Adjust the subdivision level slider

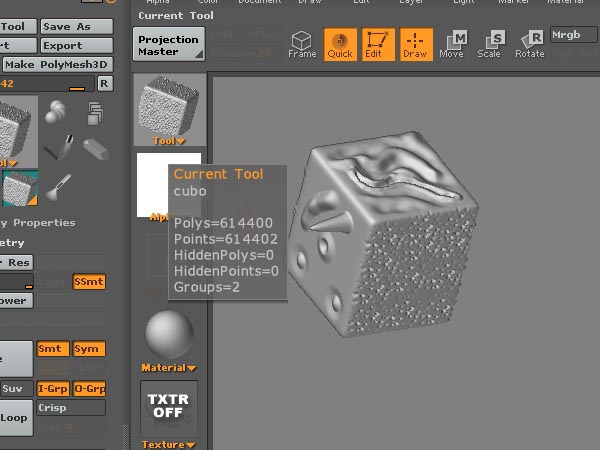click(x=16, y=282)
